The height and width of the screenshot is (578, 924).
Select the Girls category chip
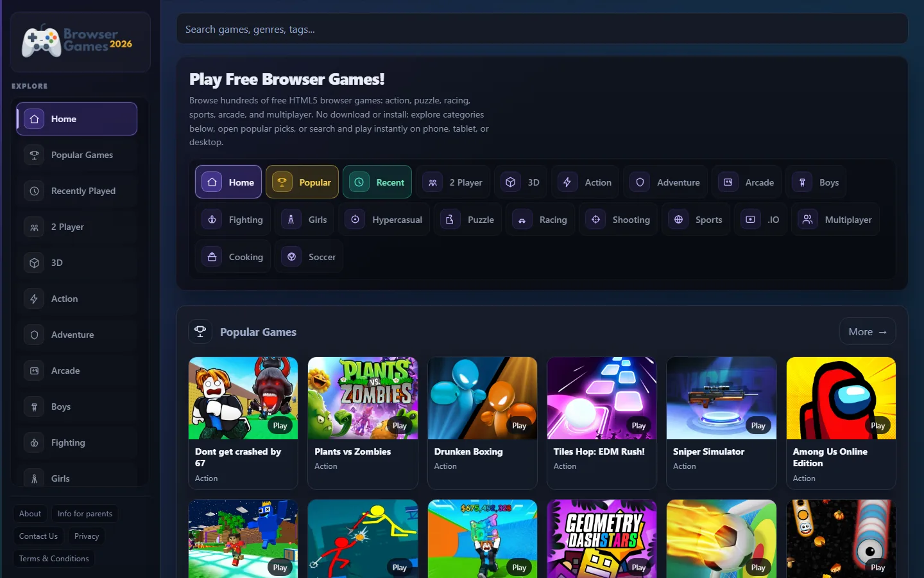coord(305,220)
